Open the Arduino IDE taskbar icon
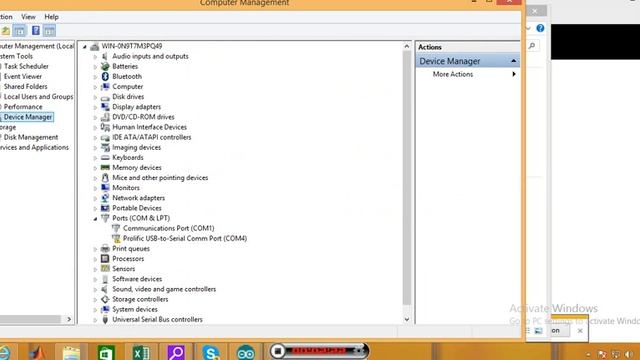The width and height of the screenshot is (640, 360). coord(246,352)
